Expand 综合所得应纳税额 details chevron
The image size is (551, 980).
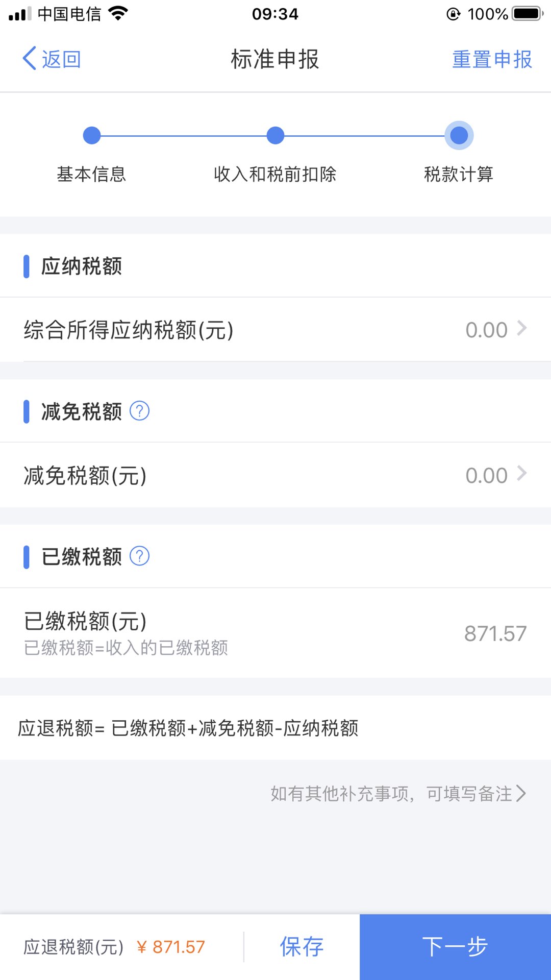(x=521, y=328)
